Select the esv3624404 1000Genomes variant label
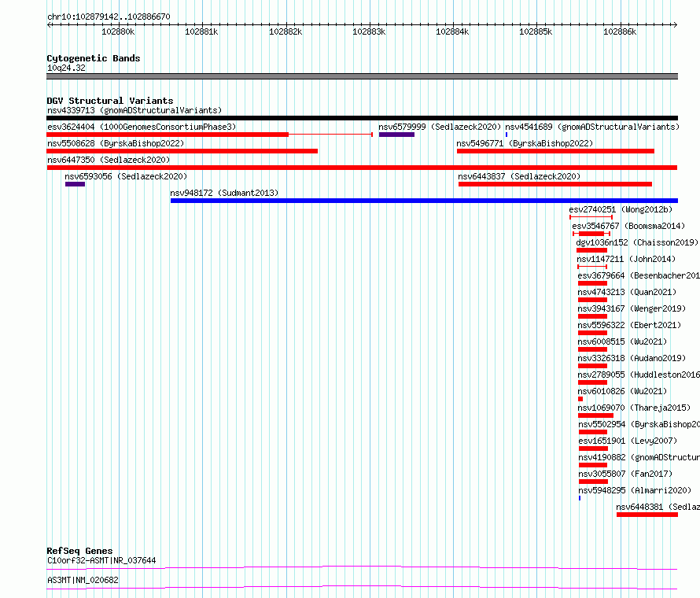The height and width of the screenshot is (598, 700). (142, 127)
